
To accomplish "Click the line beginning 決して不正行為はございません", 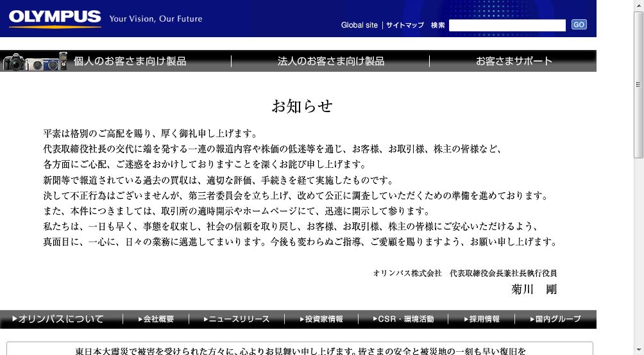I will click(296, 196).
